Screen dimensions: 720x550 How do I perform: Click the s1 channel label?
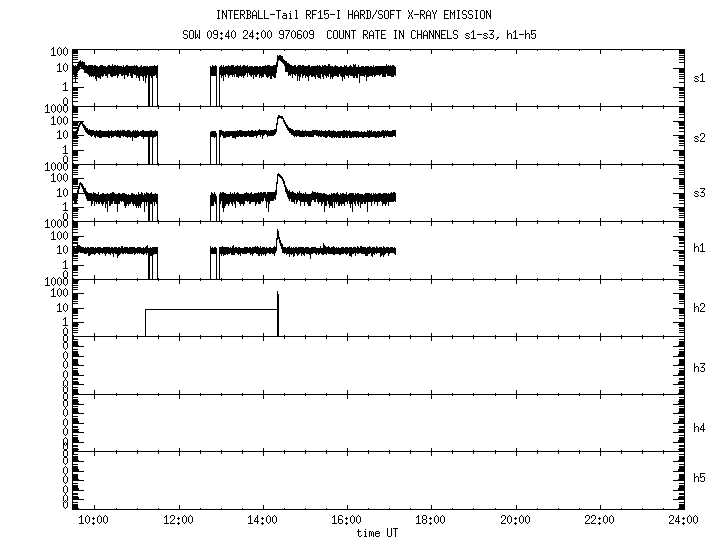[699, 77]
